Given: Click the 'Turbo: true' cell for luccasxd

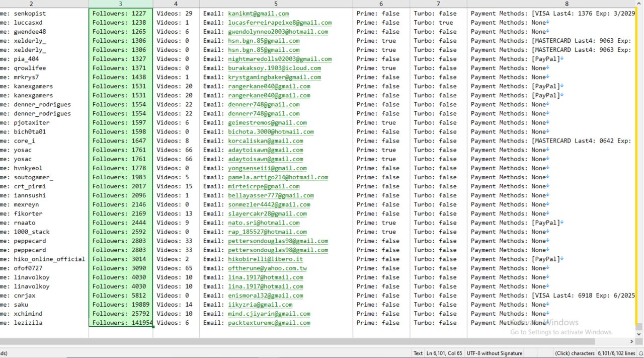Looking at the screenshot, I should (x=438, y=23).
